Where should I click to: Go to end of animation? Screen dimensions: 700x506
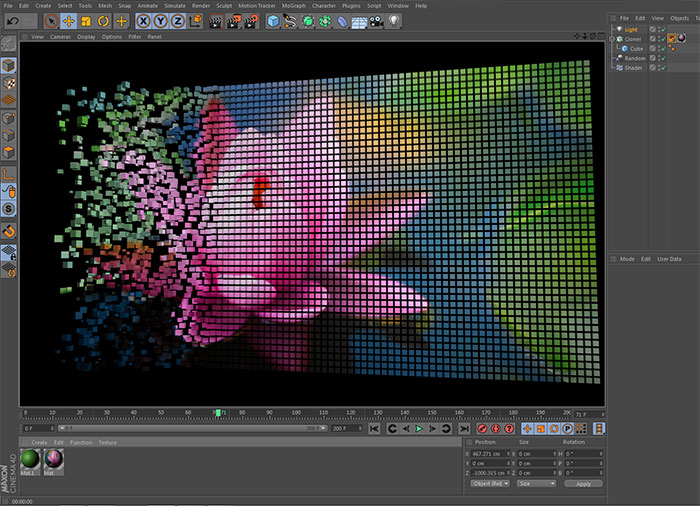coord(464,429)
